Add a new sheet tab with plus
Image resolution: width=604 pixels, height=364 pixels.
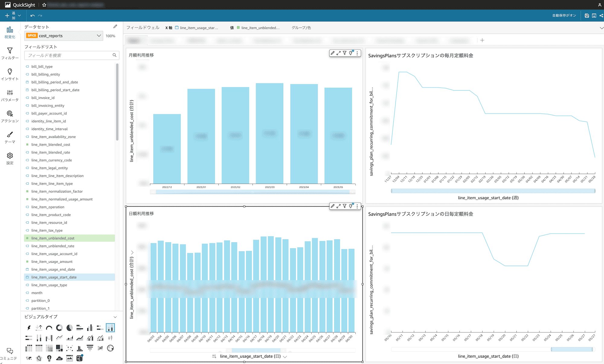click(x=482, y=40)
